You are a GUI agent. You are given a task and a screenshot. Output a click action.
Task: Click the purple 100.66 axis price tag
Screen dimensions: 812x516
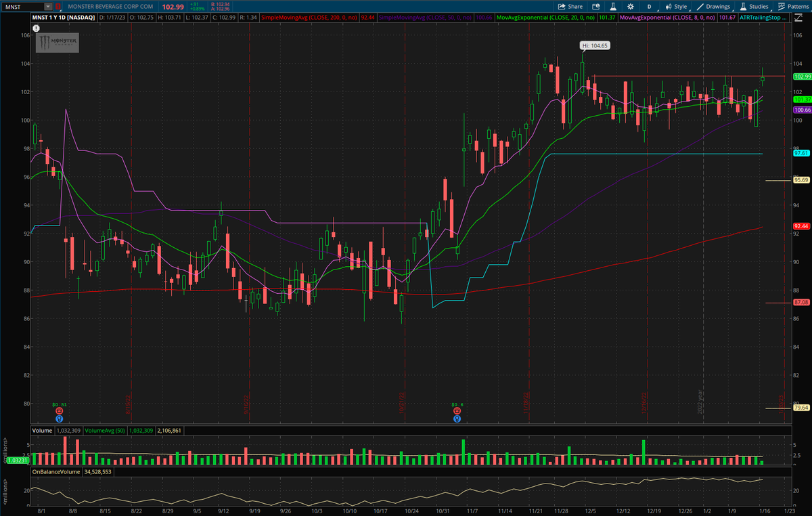click(802, 110)
